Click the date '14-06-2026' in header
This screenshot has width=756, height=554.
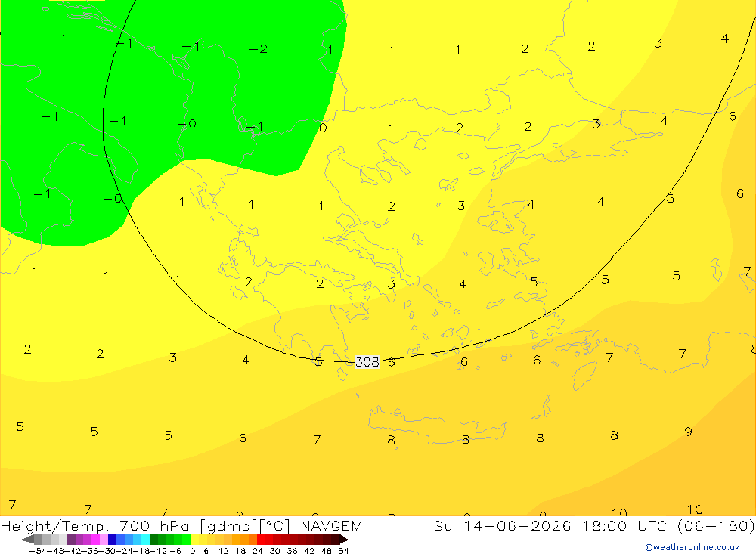[517, 525]
